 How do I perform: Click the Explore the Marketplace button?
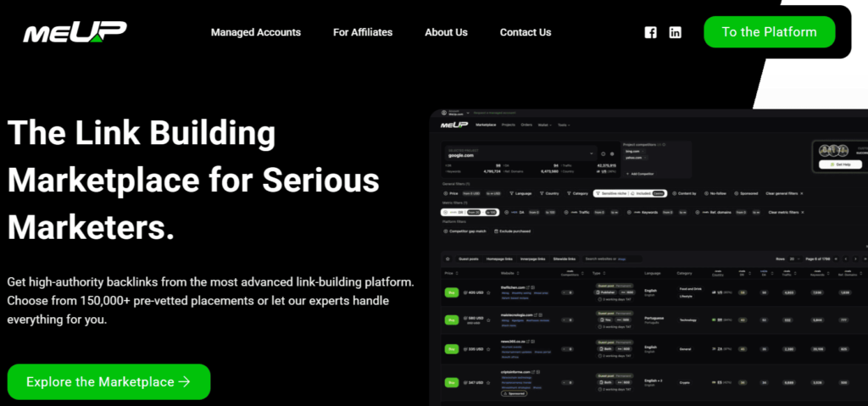[x=108, y=381]
